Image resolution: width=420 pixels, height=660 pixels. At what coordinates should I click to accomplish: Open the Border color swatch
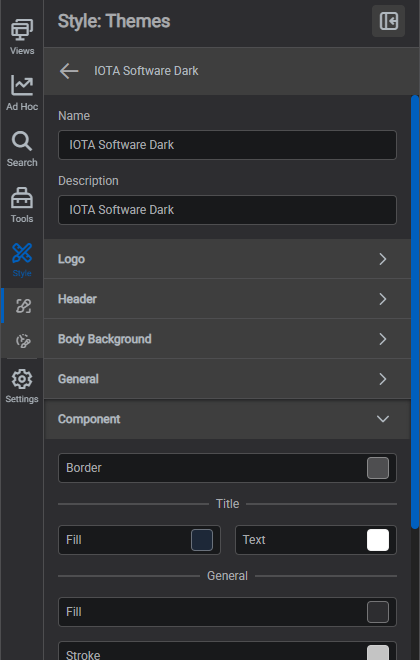pos(377,468)
